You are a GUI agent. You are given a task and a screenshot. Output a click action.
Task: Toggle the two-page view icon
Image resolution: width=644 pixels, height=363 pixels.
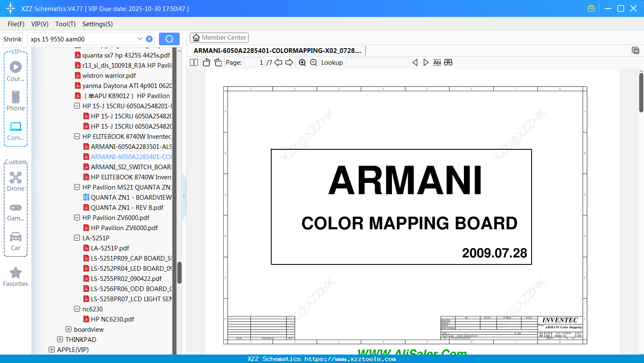pos(194,63)
